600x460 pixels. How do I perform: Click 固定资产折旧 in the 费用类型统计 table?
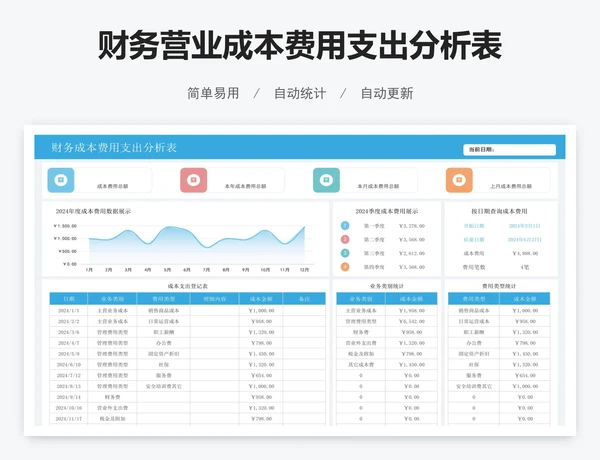[x=474, y=354]
